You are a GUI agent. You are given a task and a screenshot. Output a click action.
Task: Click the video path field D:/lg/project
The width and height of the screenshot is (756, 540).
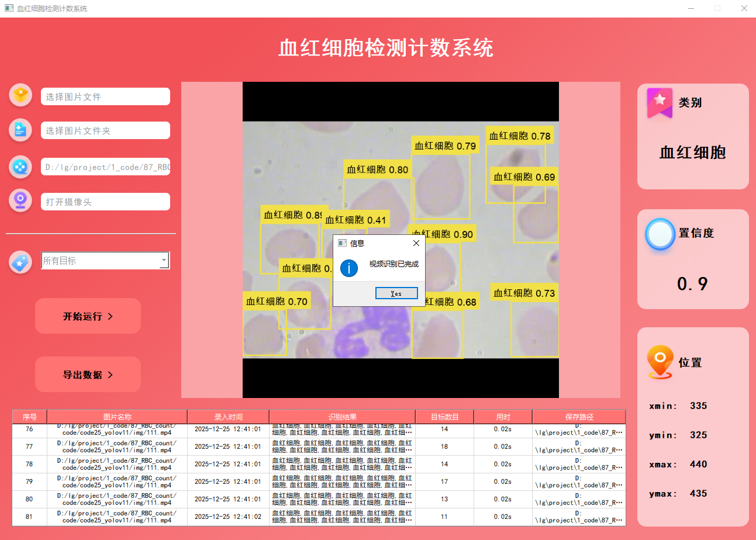(x=105, y=167)
